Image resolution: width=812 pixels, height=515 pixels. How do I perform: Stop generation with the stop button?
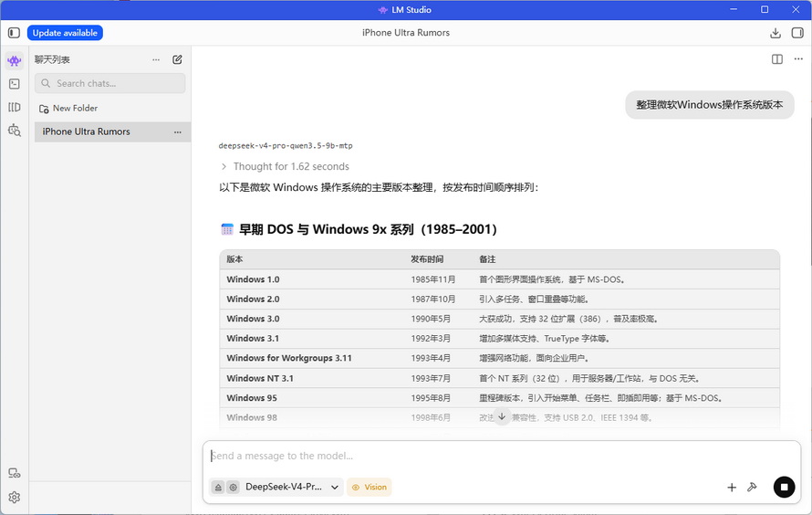[784, 487]
